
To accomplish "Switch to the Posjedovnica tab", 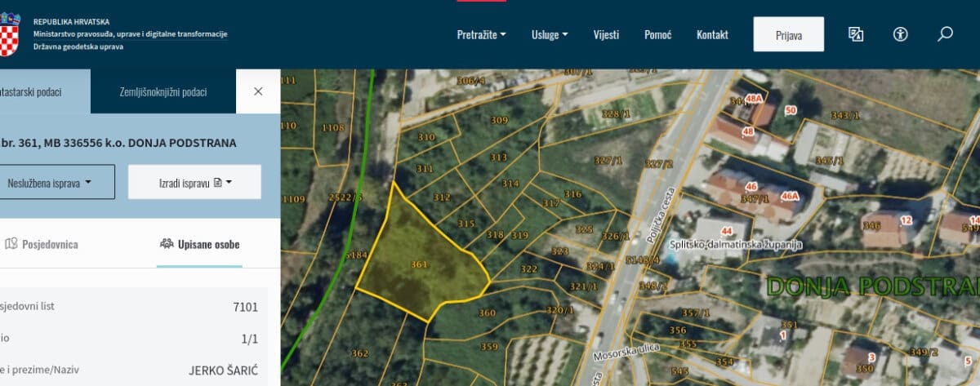I will point(42,244).
